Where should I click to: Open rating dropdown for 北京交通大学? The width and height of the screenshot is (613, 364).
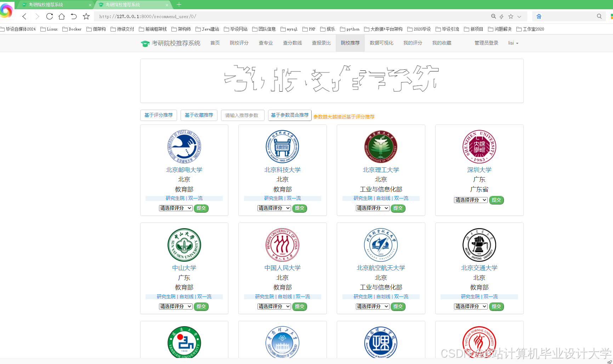pos(471,306)
